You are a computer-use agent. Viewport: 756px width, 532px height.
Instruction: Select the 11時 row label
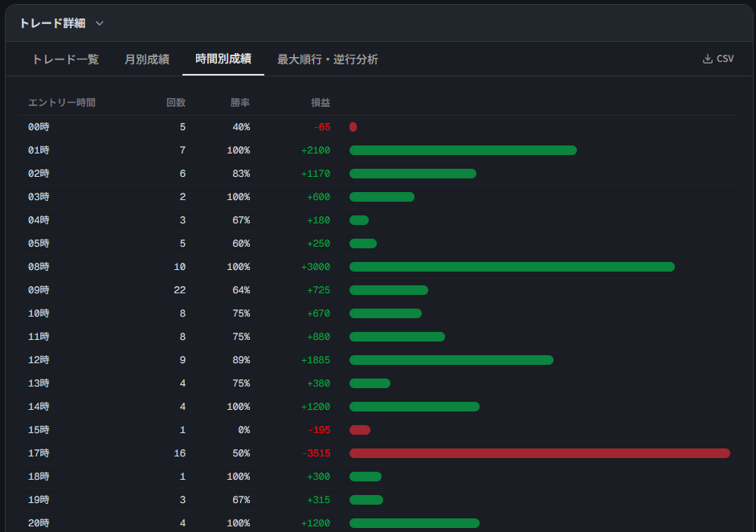tap(39, 337)
